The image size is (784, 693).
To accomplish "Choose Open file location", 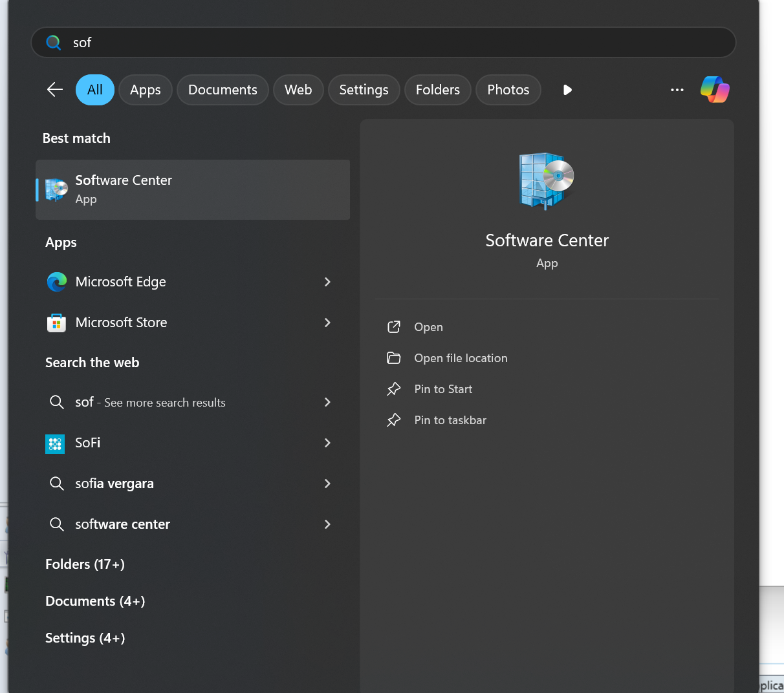I will pos(460,358).
